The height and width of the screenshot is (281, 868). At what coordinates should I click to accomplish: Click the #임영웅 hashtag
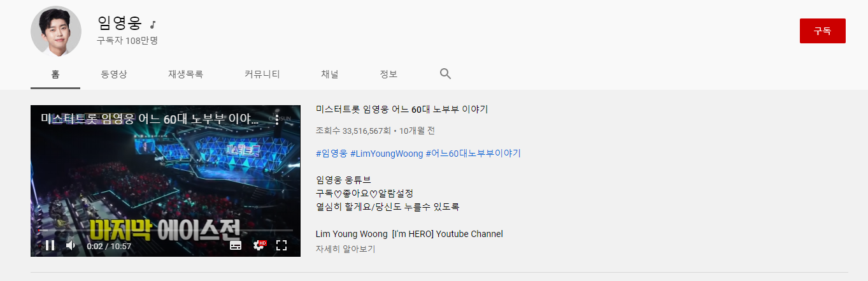coord(331,154)
